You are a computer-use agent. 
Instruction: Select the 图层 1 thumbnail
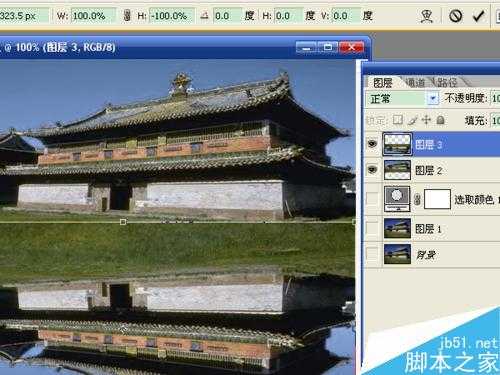click(397, 228)
